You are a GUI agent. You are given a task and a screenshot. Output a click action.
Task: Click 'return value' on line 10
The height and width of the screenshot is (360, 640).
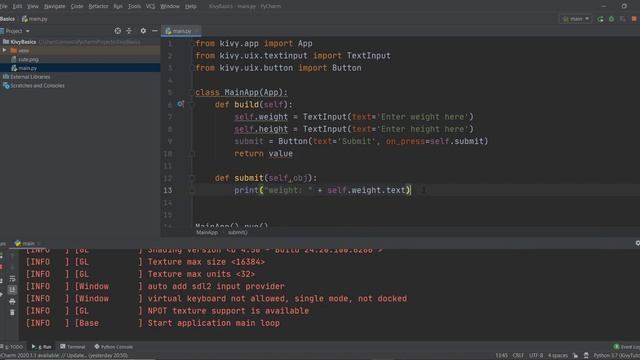(x=263, y=154)
